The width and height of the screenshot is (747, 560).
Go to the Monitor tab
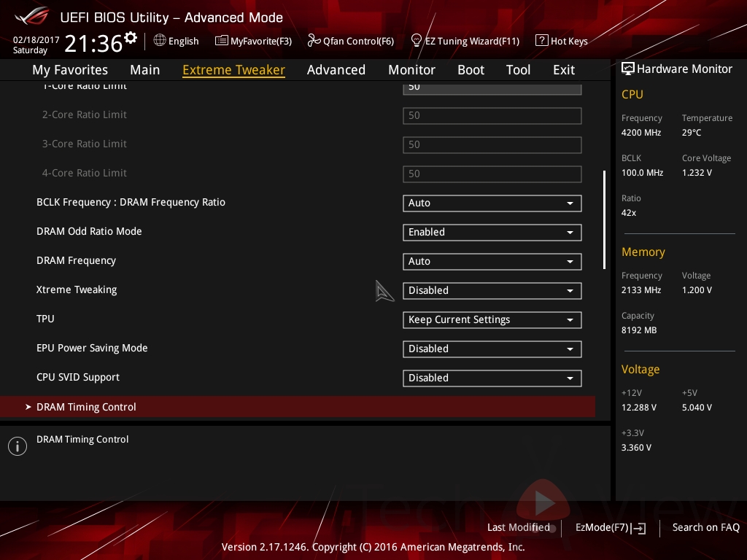click(411, 70)
